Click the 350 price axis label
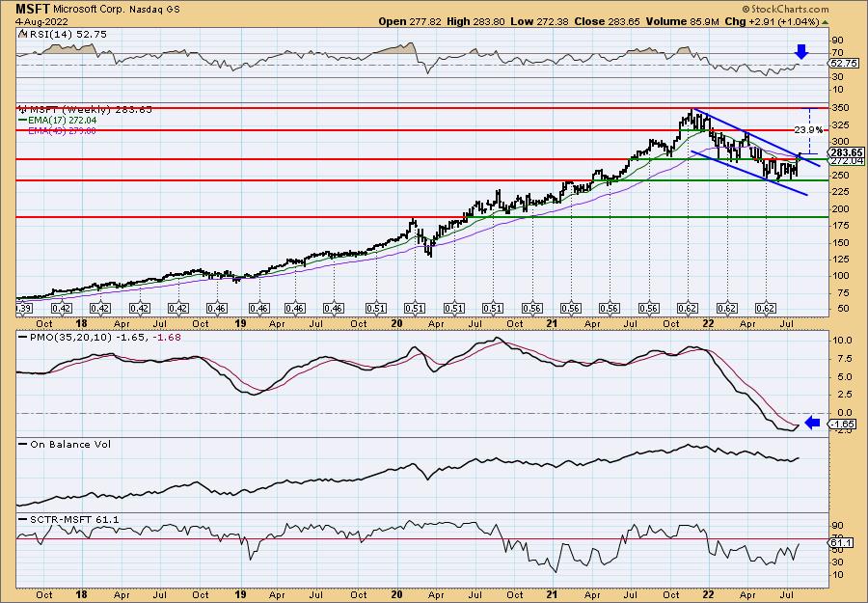Viewport: 868px width, 603px height. click(840, 108)
